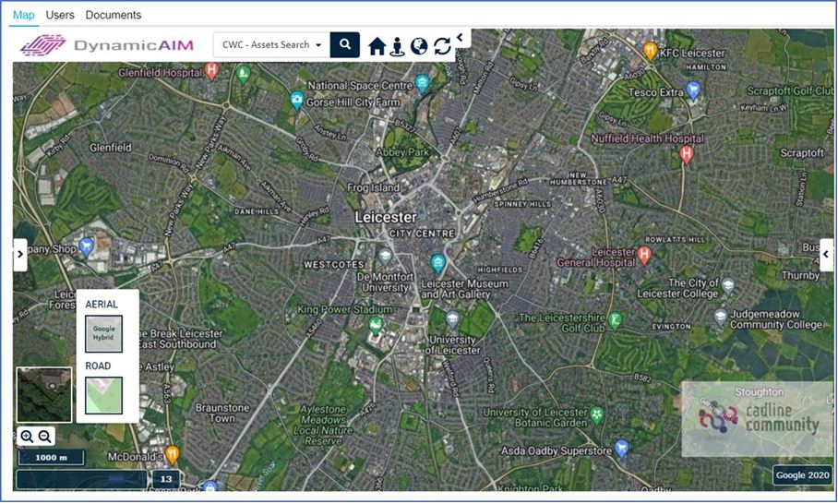This screenshot has height=504, width=838.
Task: Expand the right side panel arrow
Action: pos(826,255)
